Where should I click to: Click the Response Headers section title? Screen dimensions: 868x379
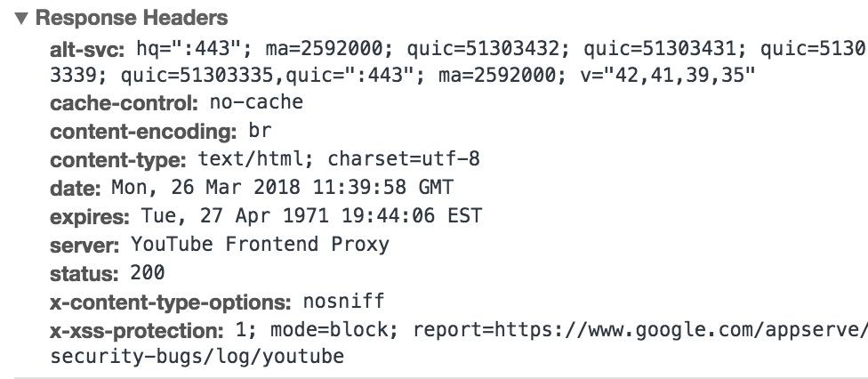click(x=132, y=19)
